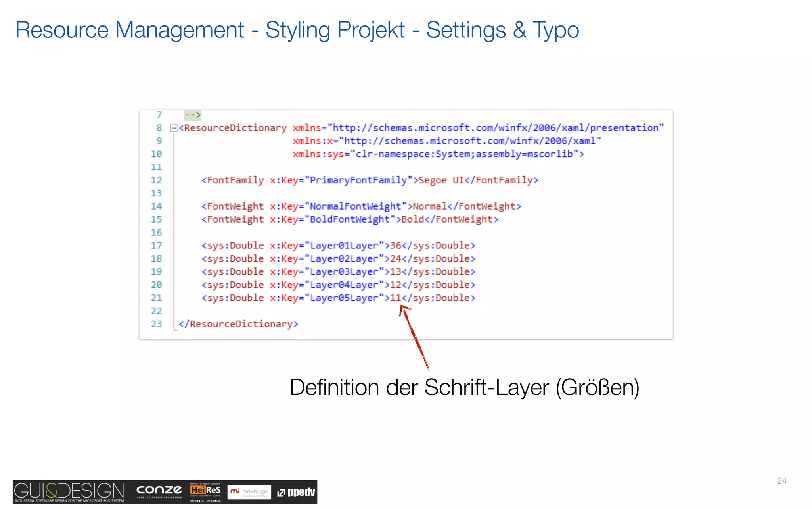
Task: Click the conze logo
Action: coord(159,492)
